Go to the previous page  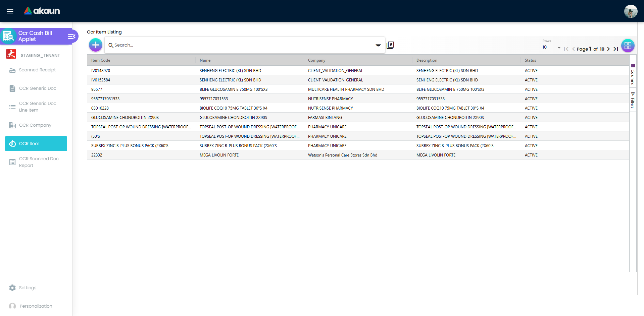click(574, 49)
